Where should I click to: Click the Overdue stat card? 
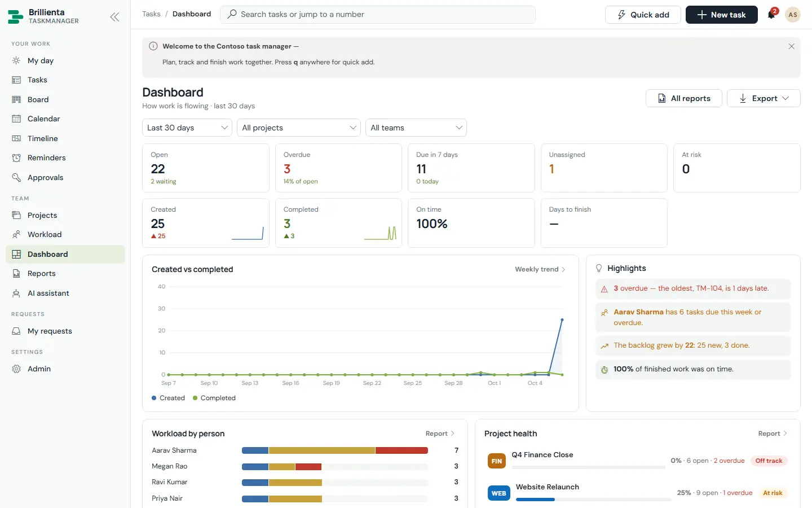pyautogui.click(x=339, y=168)
